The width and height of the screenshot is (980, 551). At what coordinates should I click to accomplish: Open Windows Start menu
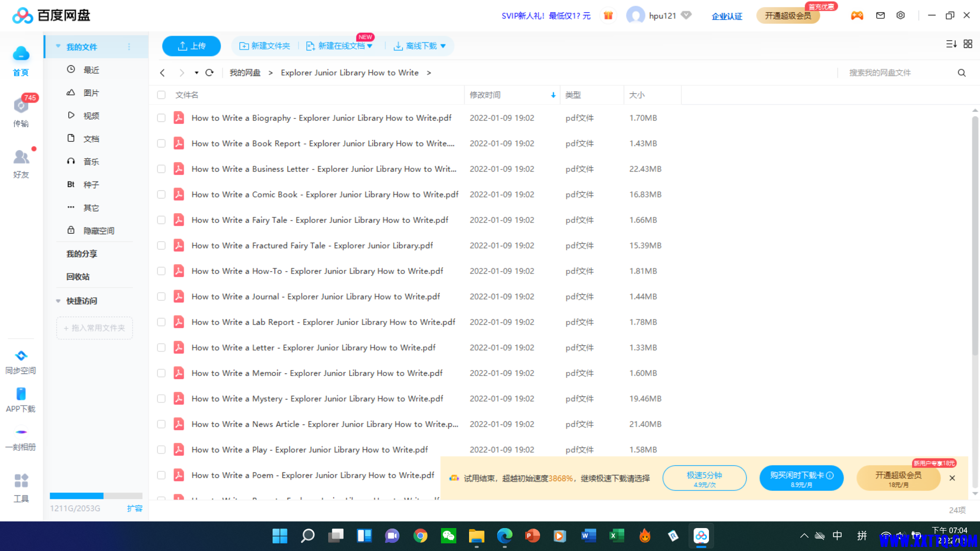[x=280, y=536]
